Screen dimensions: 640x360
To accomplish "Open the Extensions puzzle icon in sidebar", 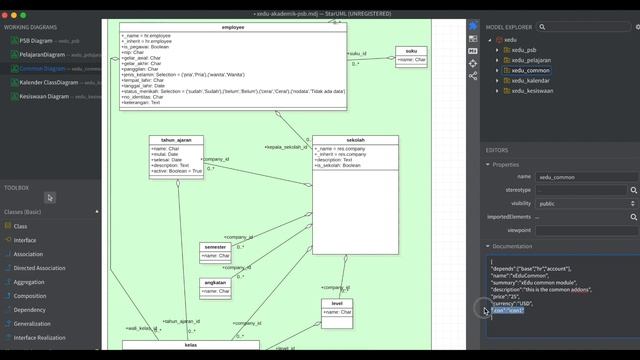I will tap(473, 26).
